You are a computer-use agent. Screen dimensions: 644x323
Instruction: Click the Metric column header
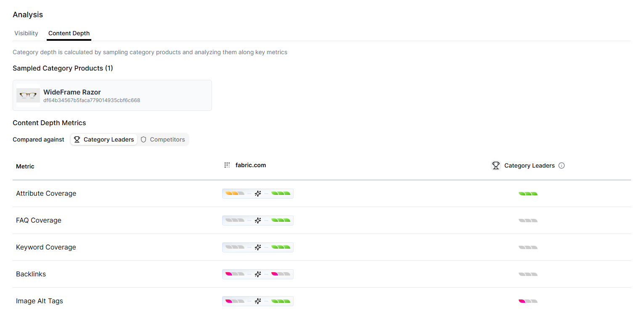pyautogui.click(x=25, y=166)
